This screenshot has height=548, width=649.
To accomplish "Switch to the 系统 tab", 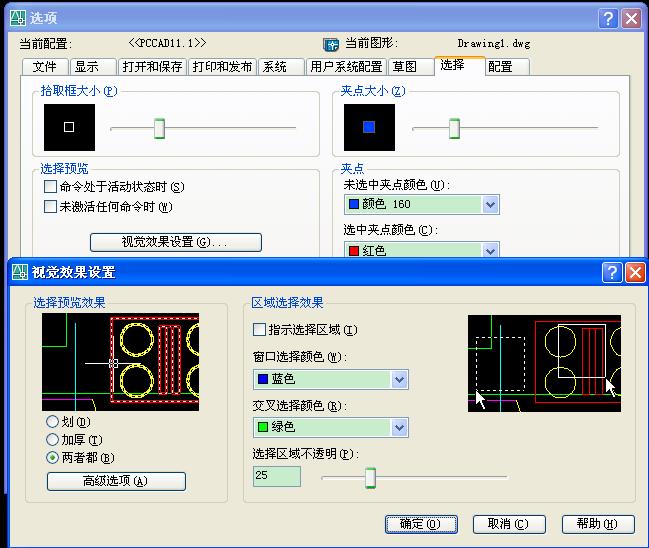I will point(281,67).
